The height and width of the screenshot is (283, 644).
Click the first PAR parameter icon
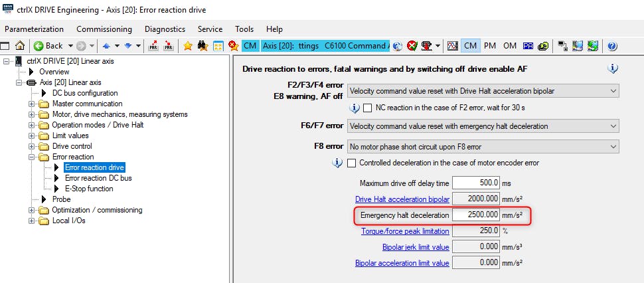click(153, 46)
